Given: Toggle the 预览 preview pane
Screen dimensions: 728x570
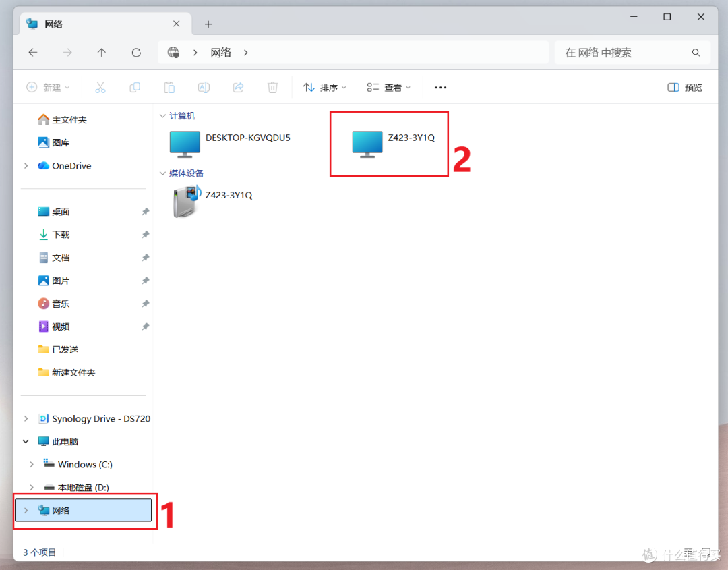Looking at the screenshot, I should tap(685, 87).
